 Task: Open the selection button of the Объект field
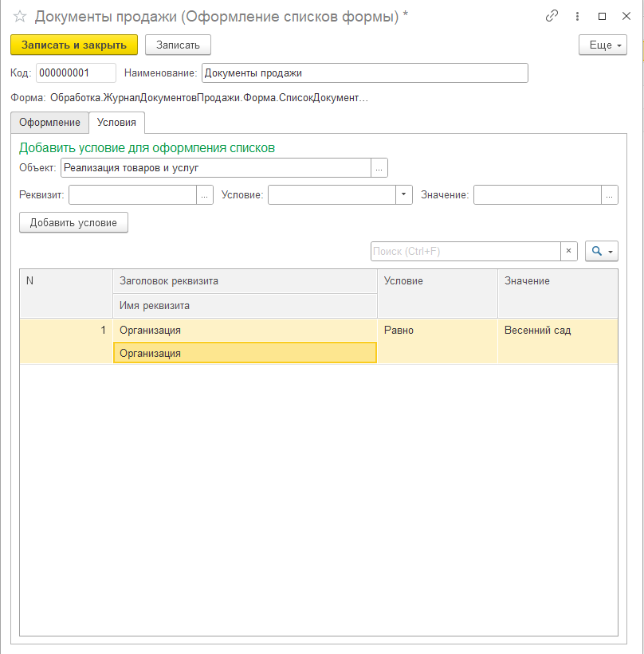point(379,167)
